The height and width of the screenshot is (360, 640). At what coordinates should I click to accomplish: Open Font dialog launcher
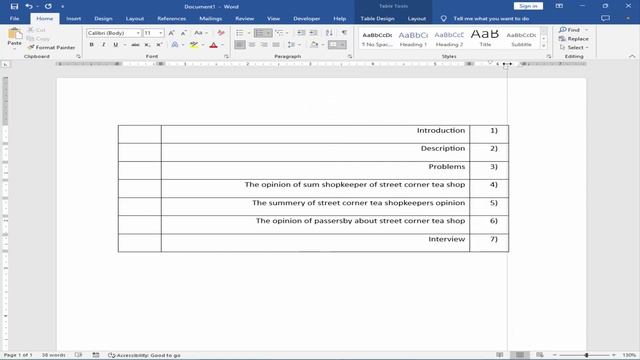(x=226, y=56)
